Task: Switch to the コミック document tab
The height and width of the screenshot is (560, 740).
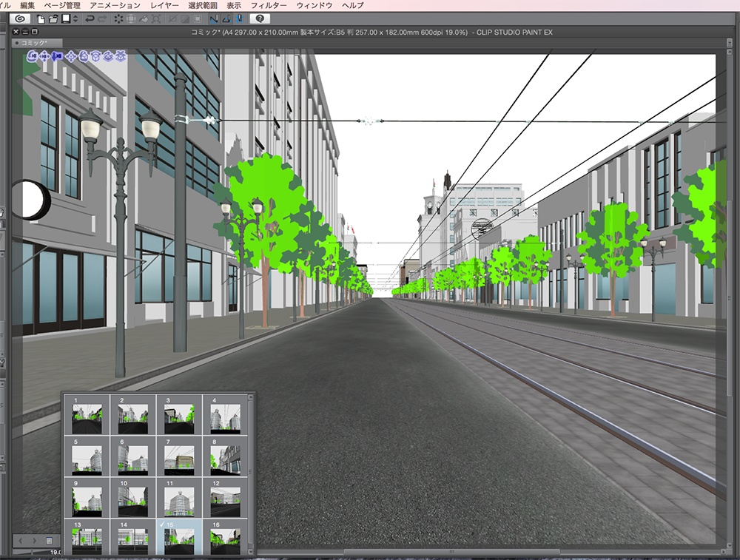Action: click(x=33, y=44)
